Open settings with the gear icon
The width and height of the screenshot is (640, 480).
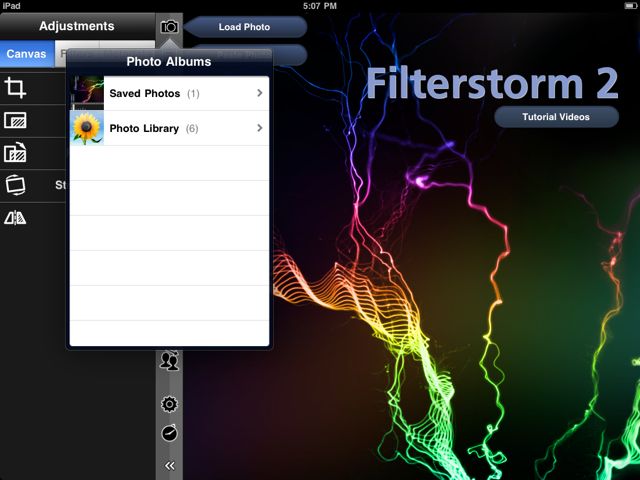pyautogui.click(x=169, y=404)
